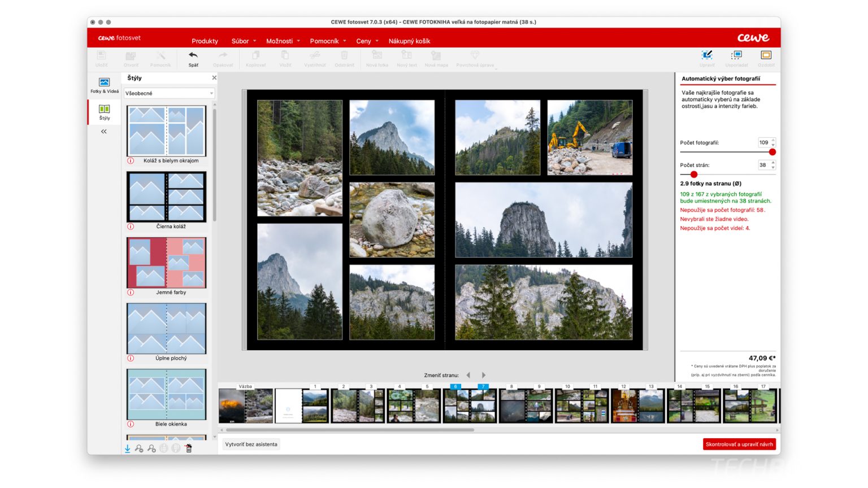Select pages 12-13 spread thumbnail

(x=637, y=406)
